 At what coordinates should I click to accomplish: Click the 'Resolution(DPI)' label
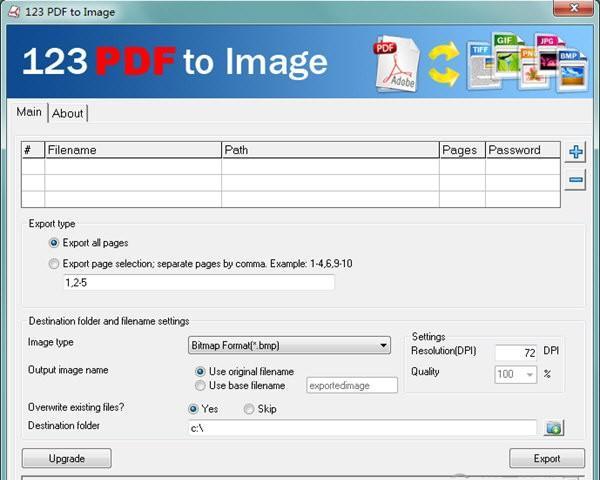click(x=443, y=351)
